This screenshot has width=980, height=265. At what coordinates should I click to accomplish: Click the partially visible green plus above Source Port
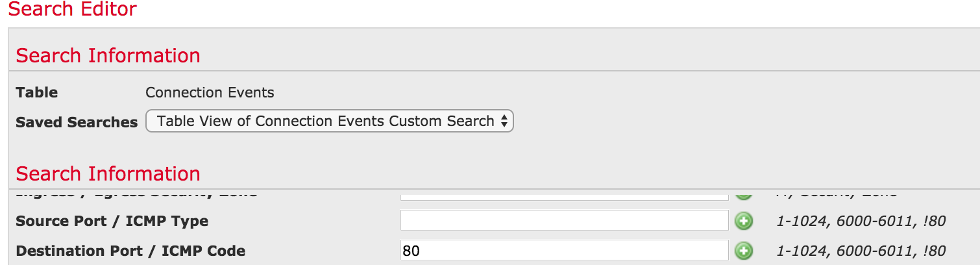[744, 194]
